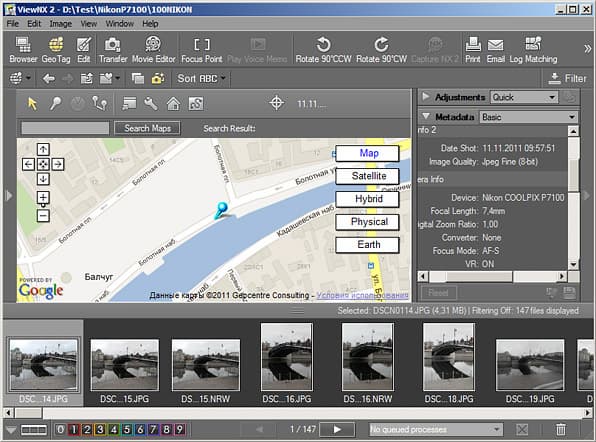Click the map zoom in plus button
Screen dimensions: 596x442
click(x=43, y=197)
